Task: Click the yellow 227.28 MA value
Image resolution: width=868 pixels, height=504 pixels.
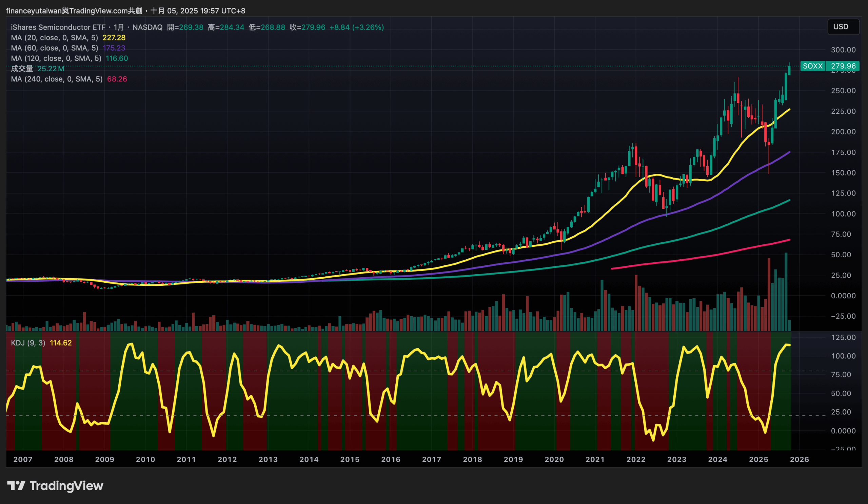Action: [114, 38]
